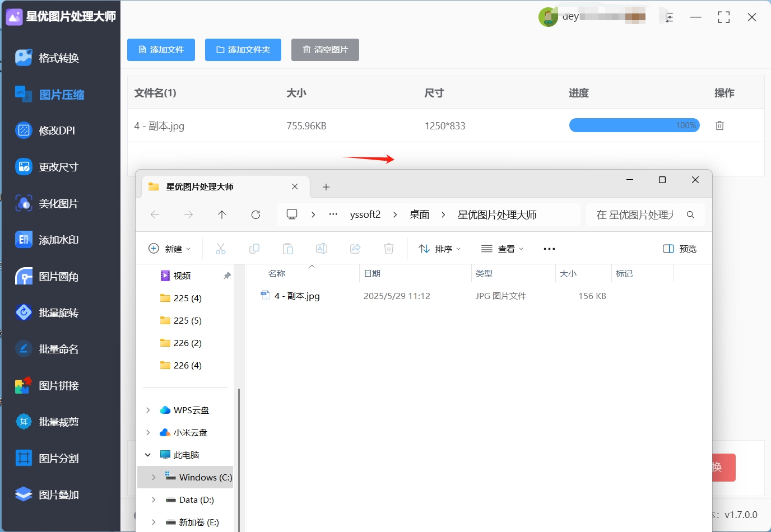Viewport: 771px width, 532px height.
Task: Open the 排序 sort dropdown
Action: [x=440, y=249]
